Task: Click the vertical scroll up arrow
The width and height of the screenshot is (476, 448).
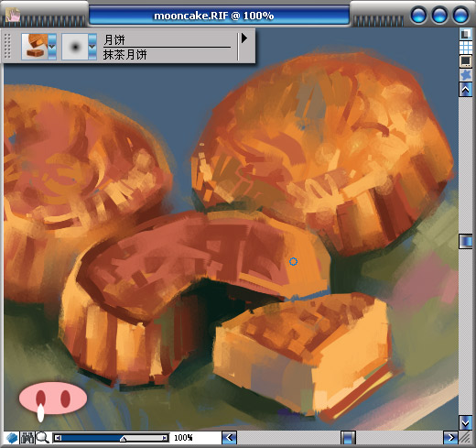Action: coord(466,90)
